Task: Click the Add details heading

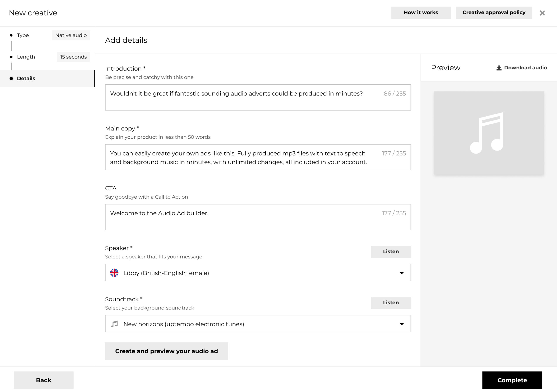Action: pyautogui.click(x=126, y=40)
